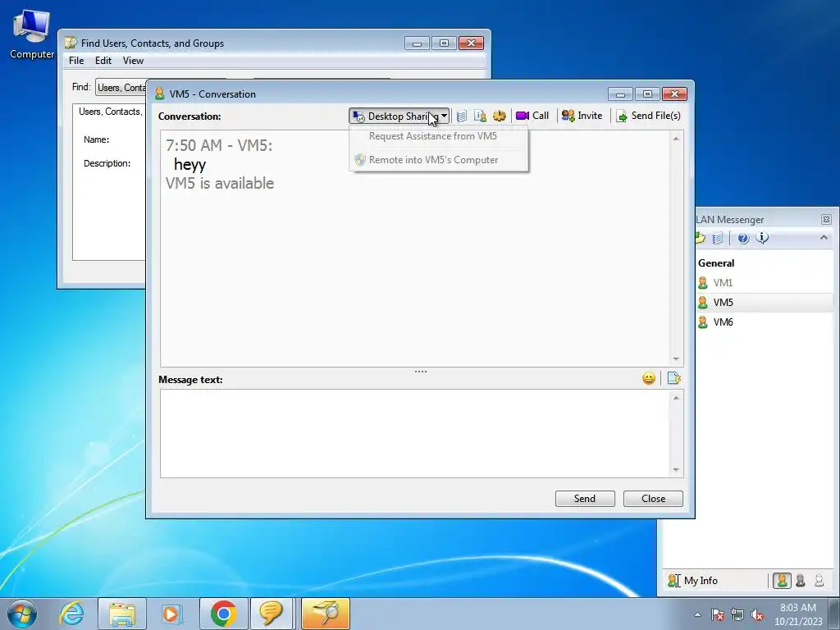Open the Computer desktop icon
Image resolution: width=840 pixels, height=630 pixels.
(x=32, y=34)
